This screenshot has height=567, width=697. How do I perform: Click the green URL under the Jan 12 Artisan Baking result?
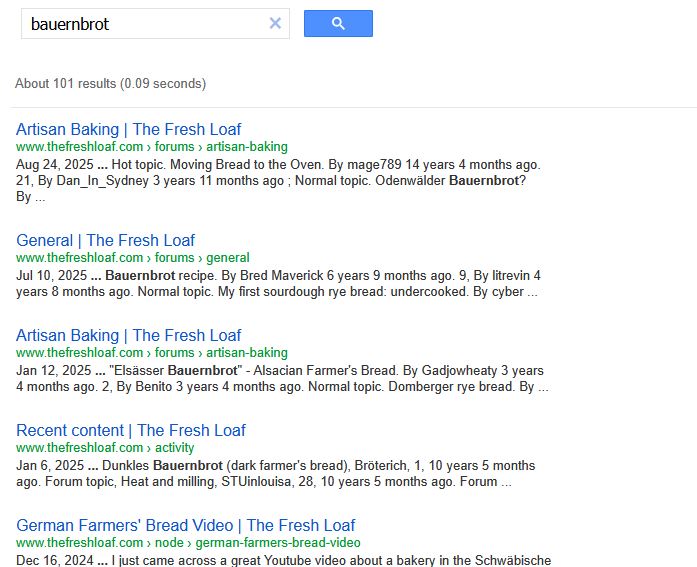pos(151,352)
